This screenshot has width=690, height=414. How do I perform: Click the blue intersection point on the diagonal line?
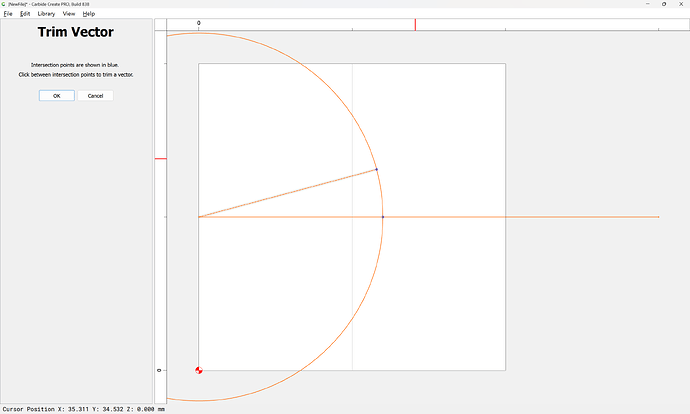pos(376,169)
